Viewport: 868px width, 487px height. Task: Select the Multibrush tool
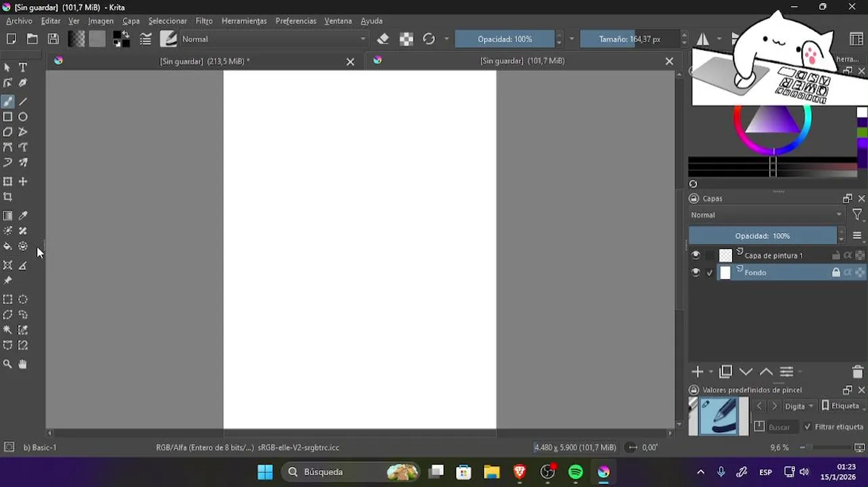point(23,162)
